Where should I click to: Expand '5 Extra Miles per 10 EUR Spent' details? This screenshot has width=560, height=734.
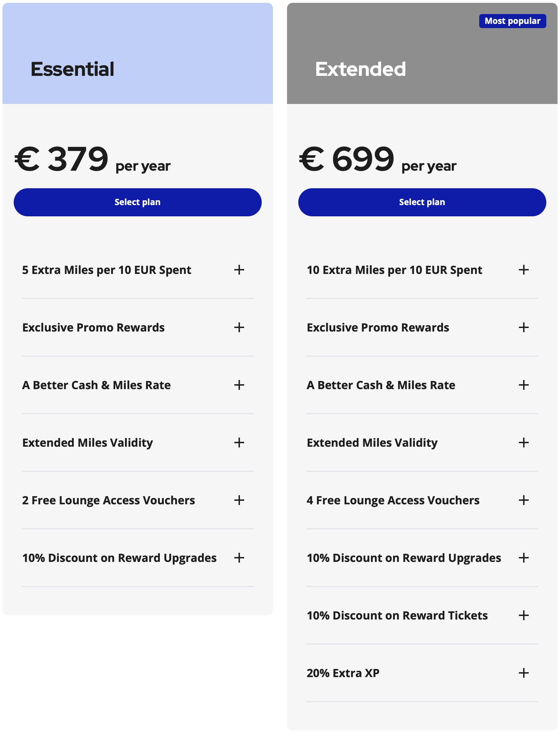[x=239, y=270]
